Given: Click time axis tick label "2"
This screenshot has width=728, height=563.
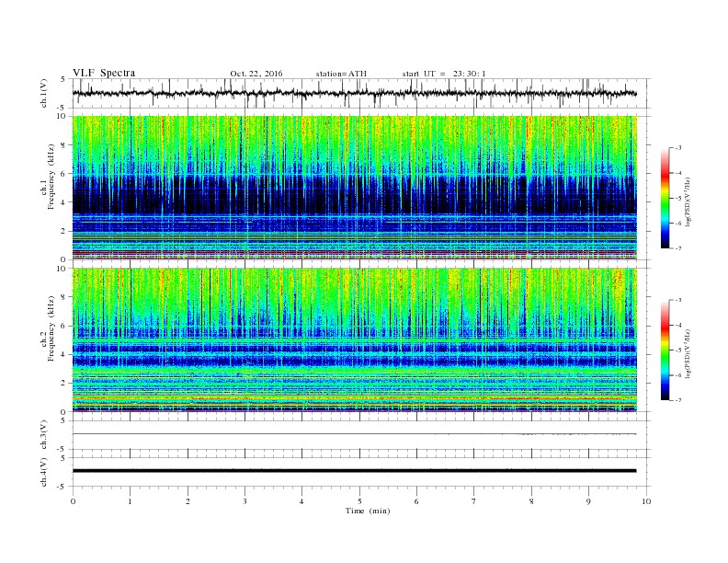Looking at the screenshot, I should tap(188, 501).
